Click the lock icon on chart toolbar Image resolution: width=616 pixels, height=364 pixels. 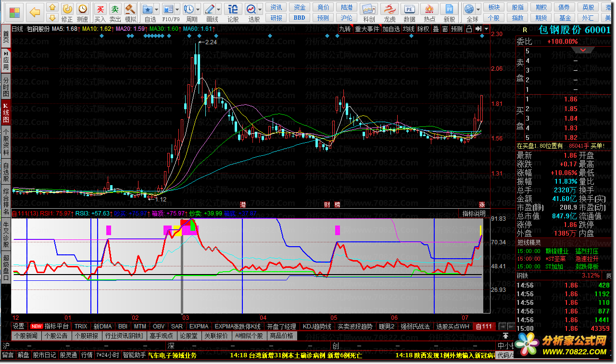click(469, 29)
